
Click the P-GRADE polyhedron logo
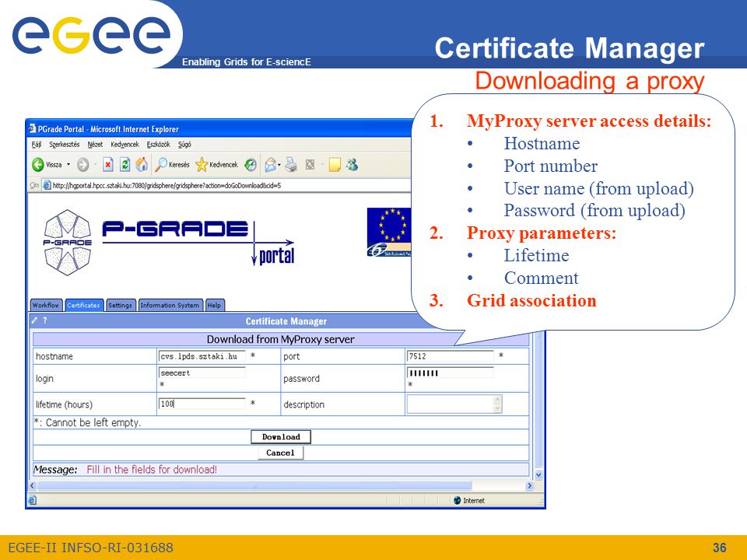point(68,243)
